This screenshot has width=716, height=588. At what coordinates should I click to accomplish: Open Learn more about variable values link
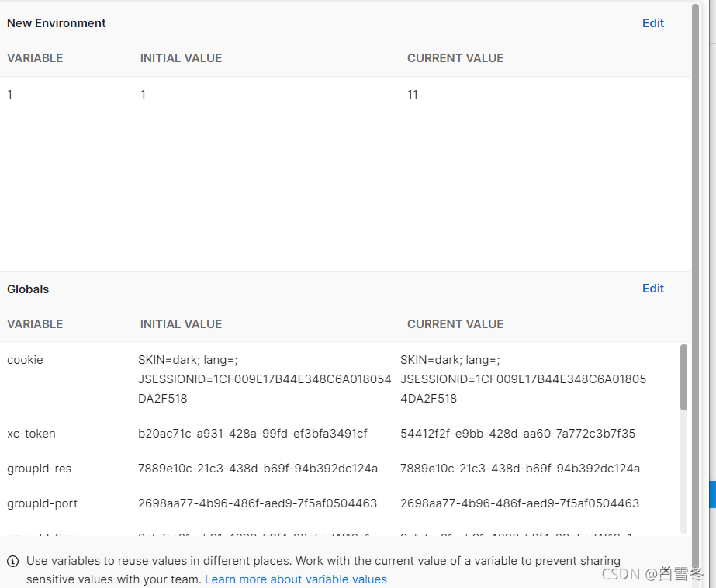[296, 579]
